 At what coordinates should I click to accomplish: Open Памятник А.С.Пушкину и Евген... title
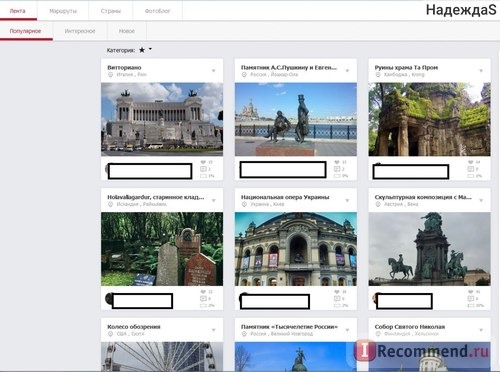pos(289,68)
